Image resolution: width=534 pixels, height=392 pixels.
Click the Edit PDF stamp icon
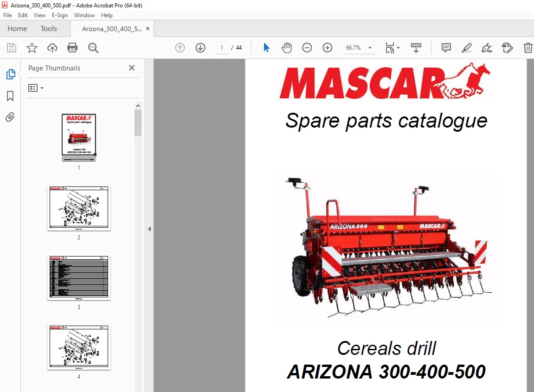tap(508, 48)
